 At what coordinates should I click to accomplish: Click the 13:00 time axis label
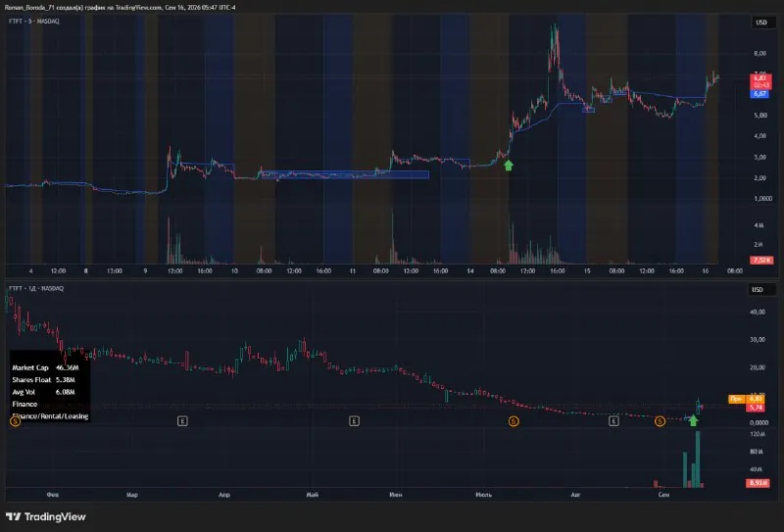[114, 271]
